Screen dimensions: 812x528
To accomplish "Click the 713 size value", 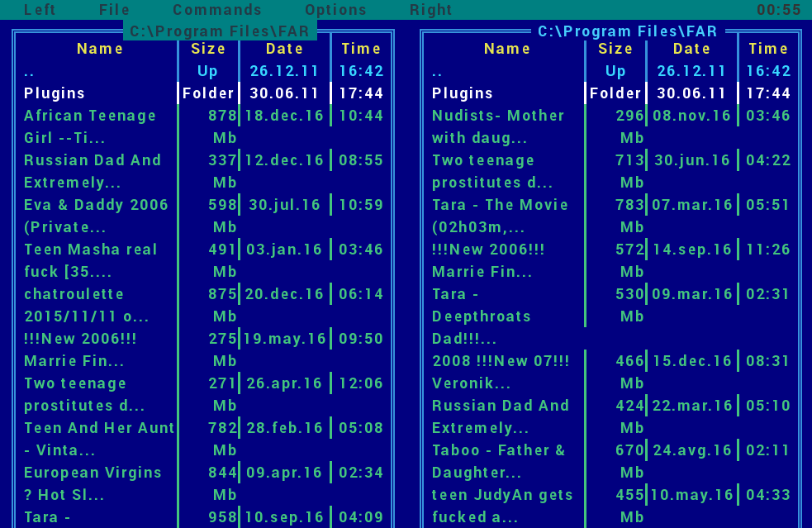I will 629,160.
